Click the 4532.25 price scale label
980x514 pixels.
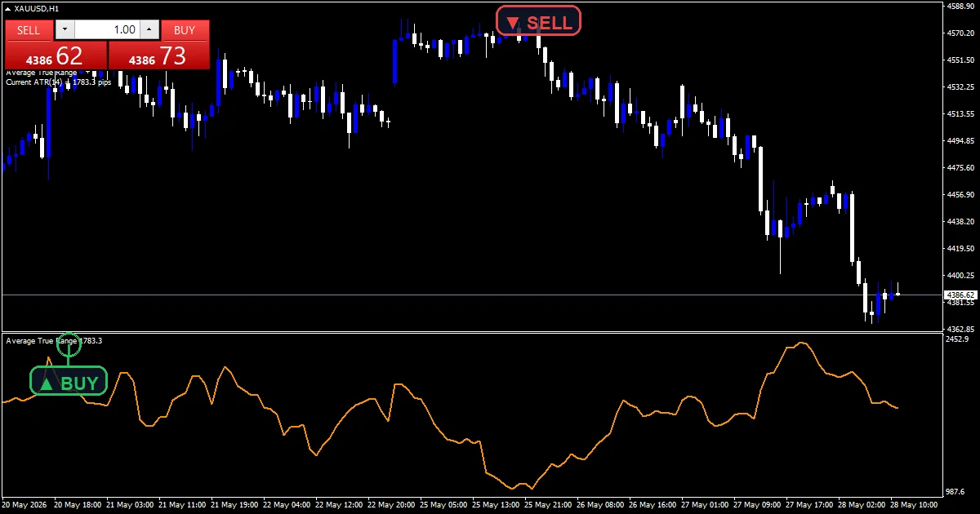tap(960, 86)
